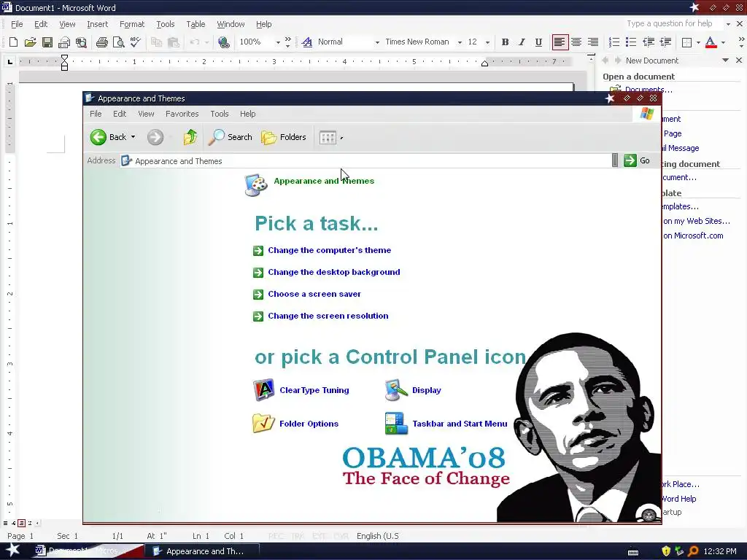The image size is (747, 560).
Task: Click the Copy icon in Word toolbar
Action: click(156, 42)
